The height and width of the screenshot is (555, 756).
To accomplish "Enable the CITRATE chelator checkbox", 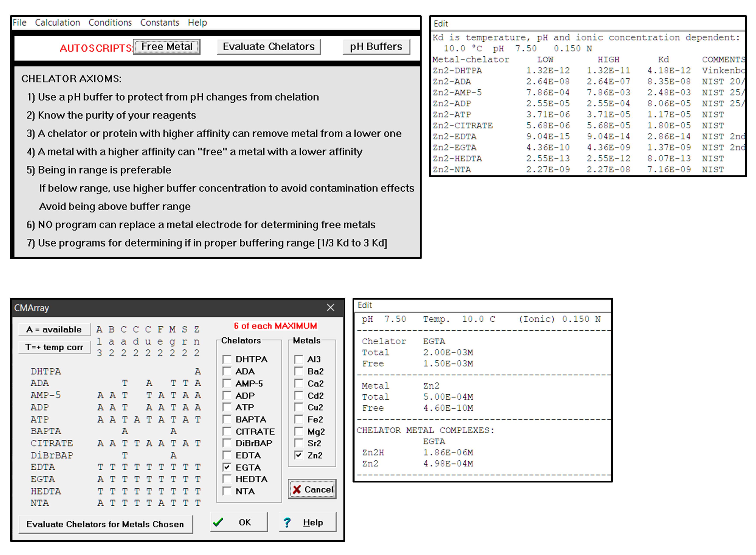I will pyautogui.click(x=227, y=431).
